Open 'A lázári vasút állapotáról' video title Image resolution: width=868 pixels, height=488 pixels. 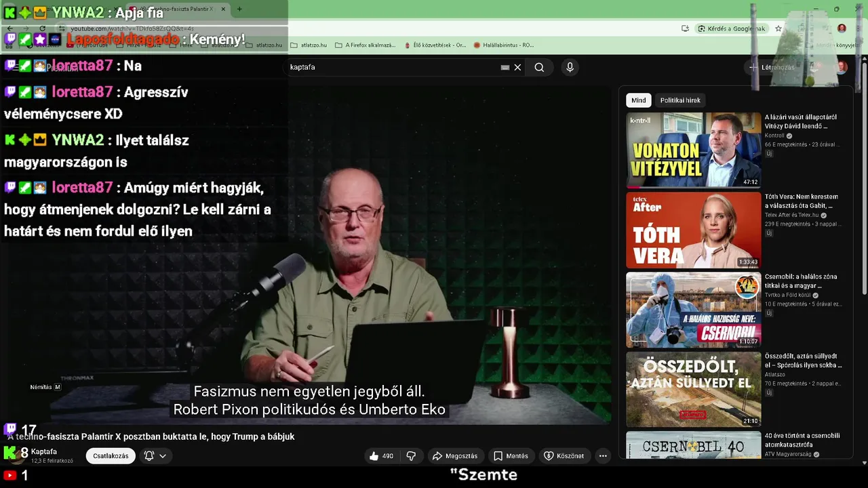801,121
